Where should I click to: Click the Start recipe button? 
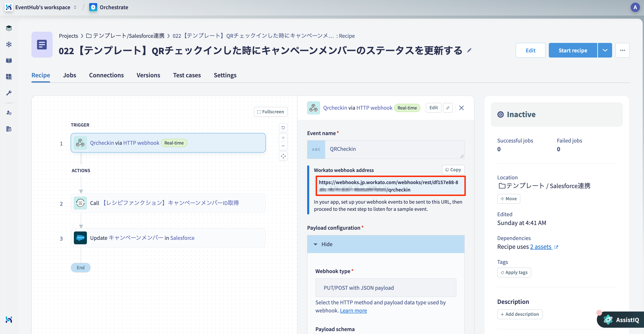[573, 50]
